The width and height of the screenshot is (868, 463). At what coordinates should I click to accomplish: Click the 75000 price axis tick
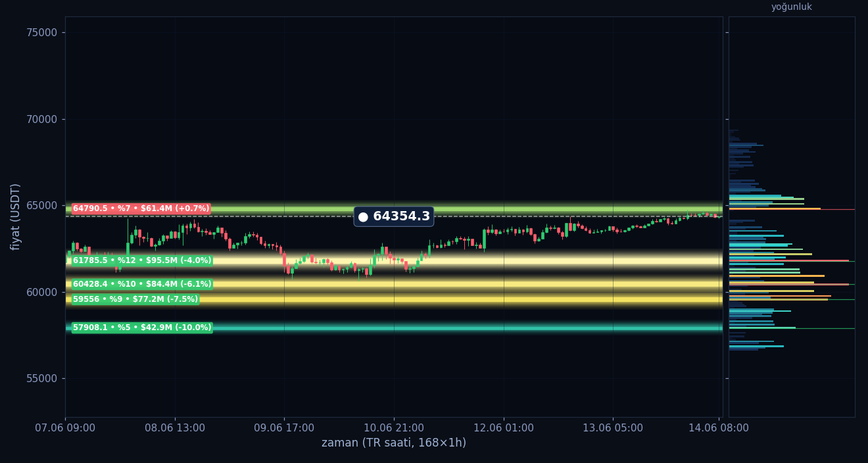point(43,33)
